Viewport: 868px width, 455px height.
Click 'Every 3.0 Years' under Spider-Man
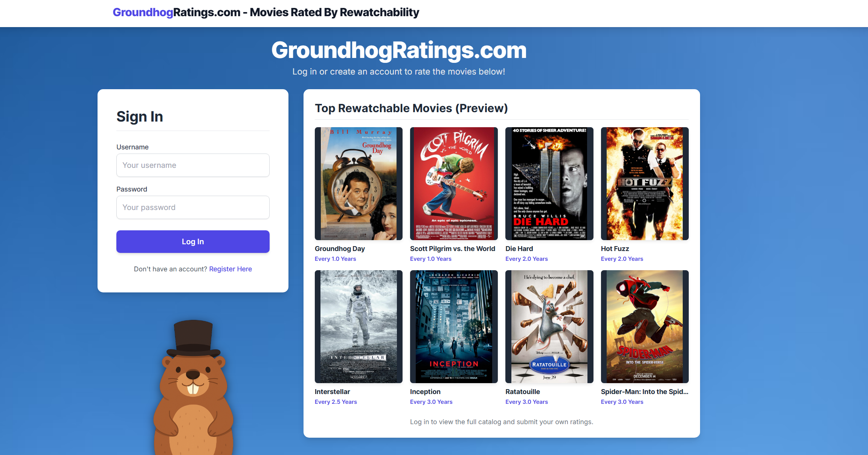[x=622, y=402]
